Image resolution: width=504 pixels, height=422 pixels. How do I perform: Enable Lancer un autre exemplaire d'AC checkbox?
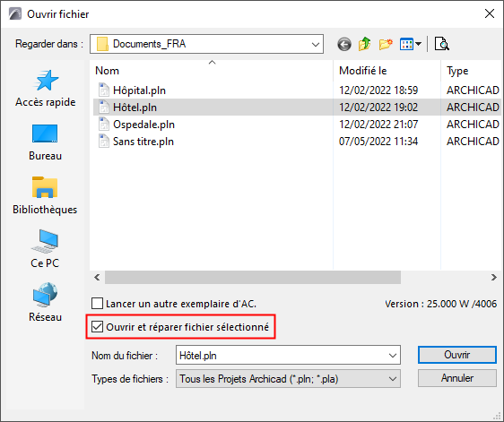tap(98, 304)
